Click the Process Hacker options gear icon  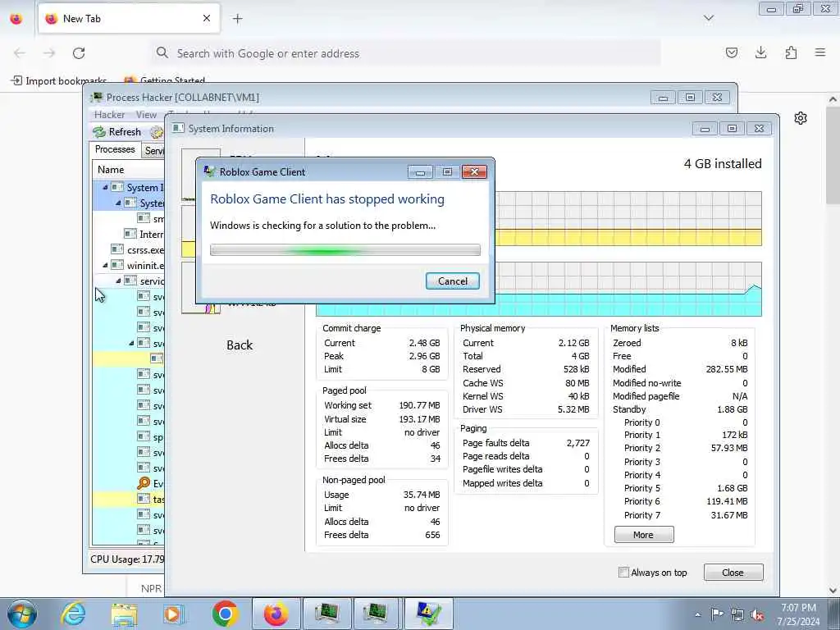click(x=156, y=132)
